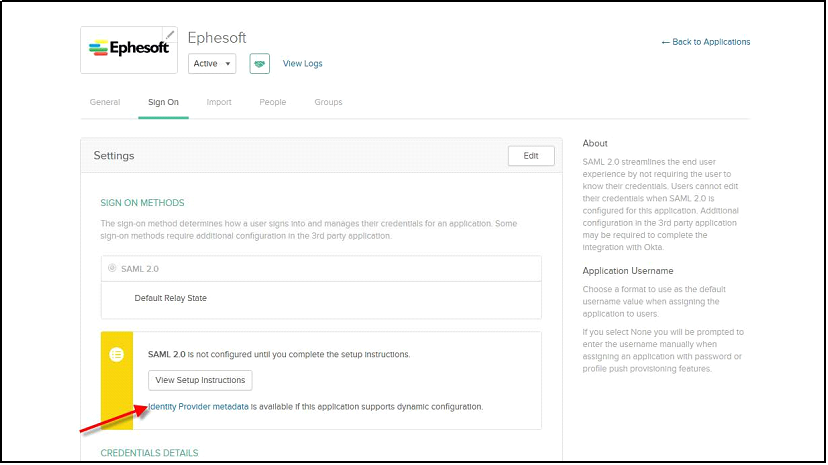Open the Active status dropdown
This screenshot has height=465, width=828.
click(212, 63)
